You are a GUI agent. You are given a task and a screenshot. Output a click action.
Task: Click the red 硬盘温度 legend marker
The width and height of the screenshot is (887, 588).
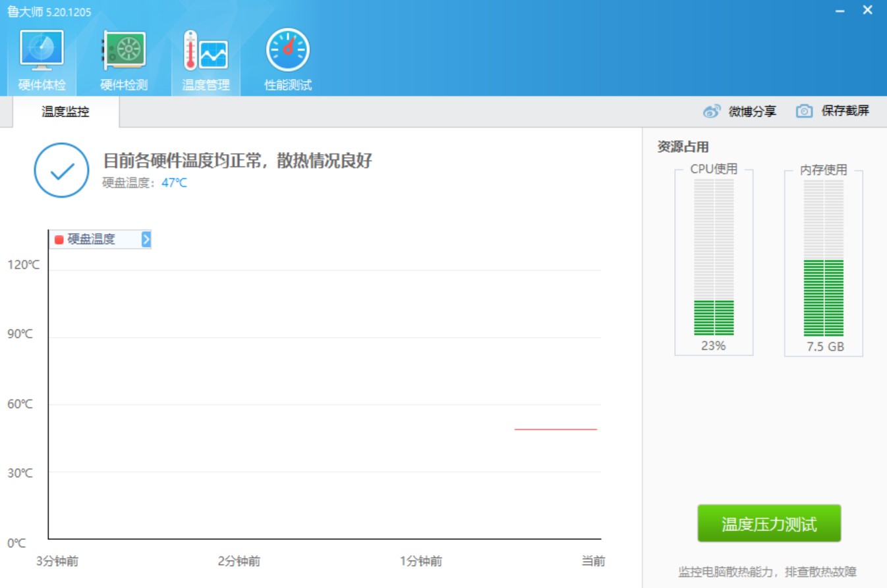pyautogui.click(x=59, y=240)
